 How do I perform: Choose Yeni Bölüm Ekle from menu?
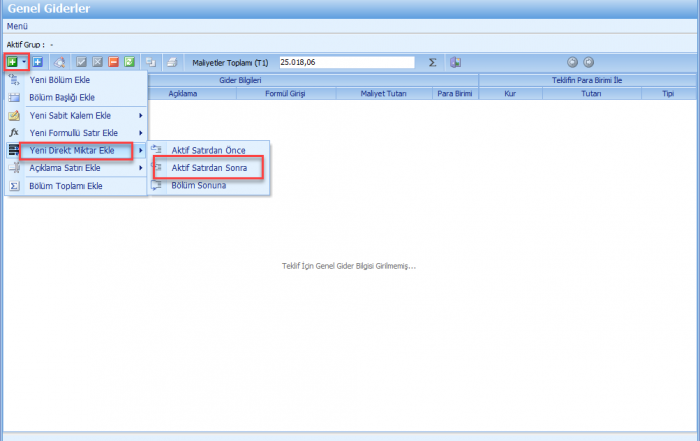point(60,79)
